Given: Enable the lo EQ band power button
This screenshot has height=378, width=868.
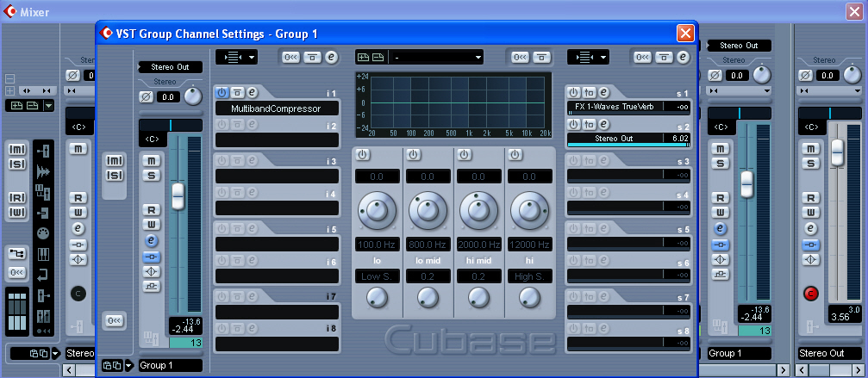Looking at the screenshot, I should 363,155.
